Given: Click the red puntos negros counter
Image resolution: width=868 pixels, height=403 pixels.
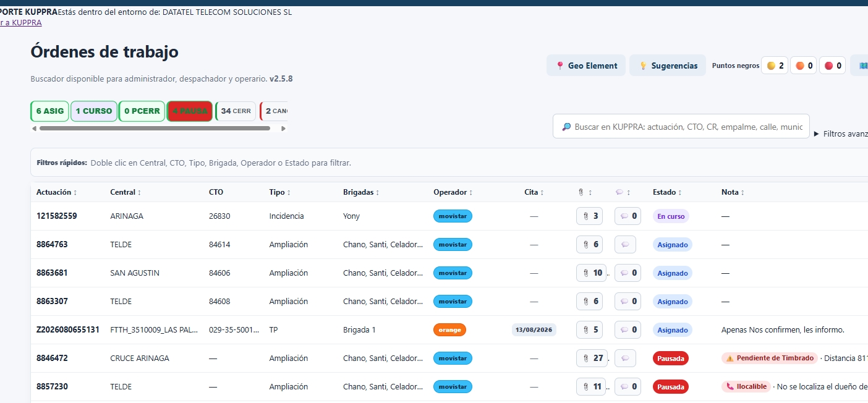Looking at the screenshot, I should click(x=833, y=66).
